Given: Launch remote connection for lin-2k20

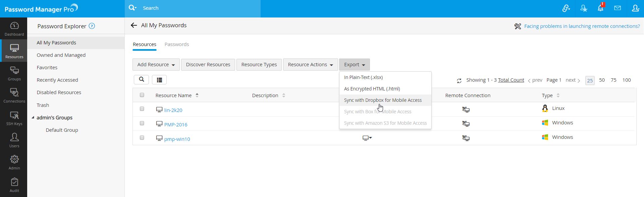Looking at the screenshot, I should [x=466, y=110].
